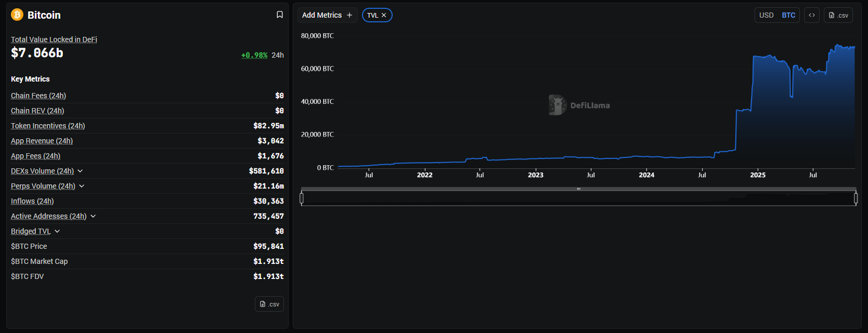
Task: Click the 80,000 BTC y-axis label
Action: coord(317,36)
